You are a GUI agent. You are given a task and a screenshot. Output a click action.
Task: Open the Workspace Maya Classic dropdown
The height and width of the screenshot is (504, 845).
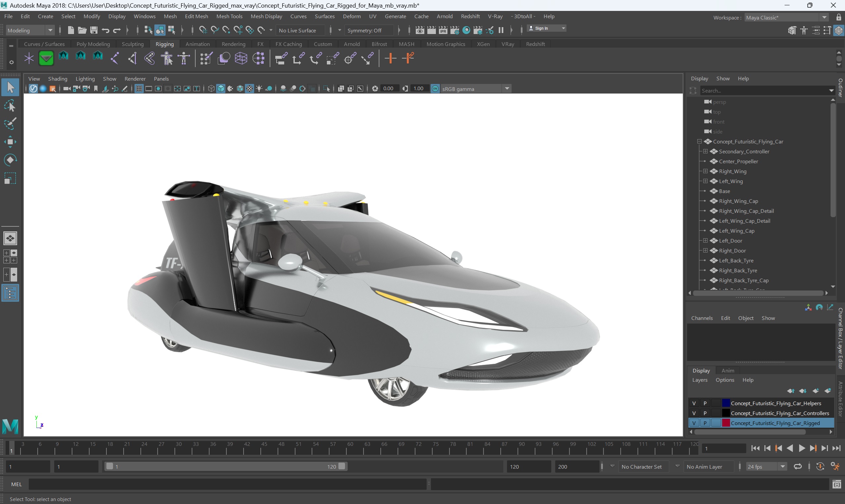(786, 17)
